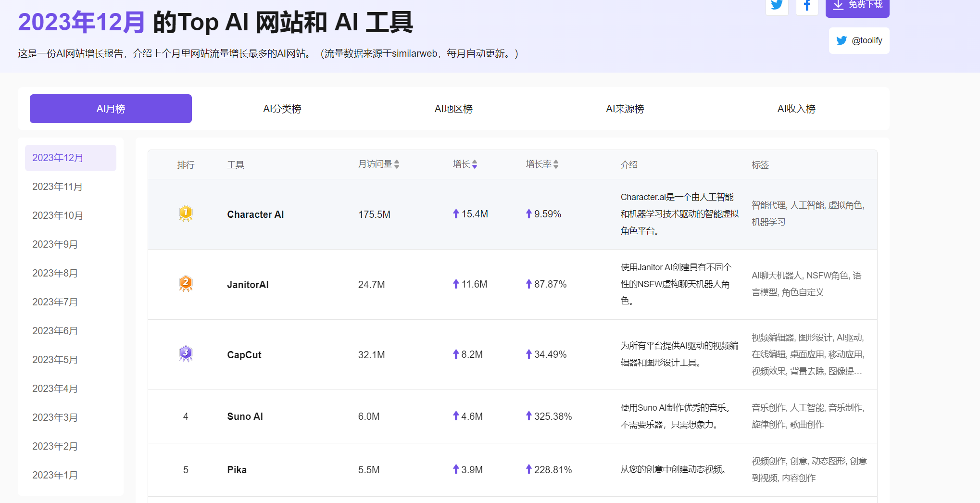Switch to the AI来源榜 tab
This screenshot has height=503, width=980.
[625, 109]
